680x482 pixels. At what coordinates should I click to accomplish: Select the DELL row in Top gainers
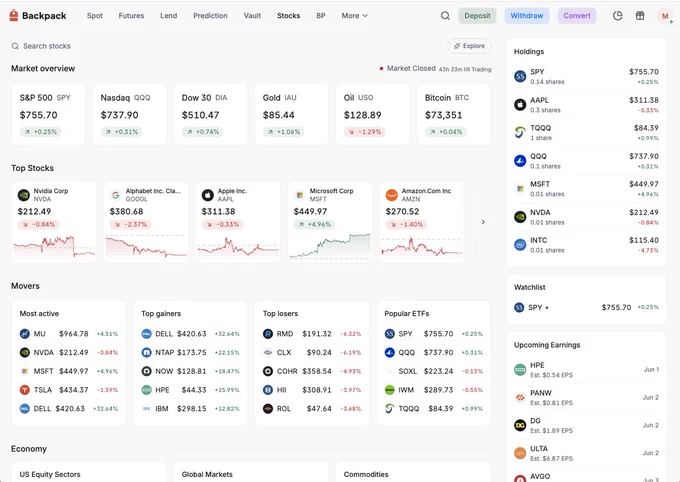point(190,334)
